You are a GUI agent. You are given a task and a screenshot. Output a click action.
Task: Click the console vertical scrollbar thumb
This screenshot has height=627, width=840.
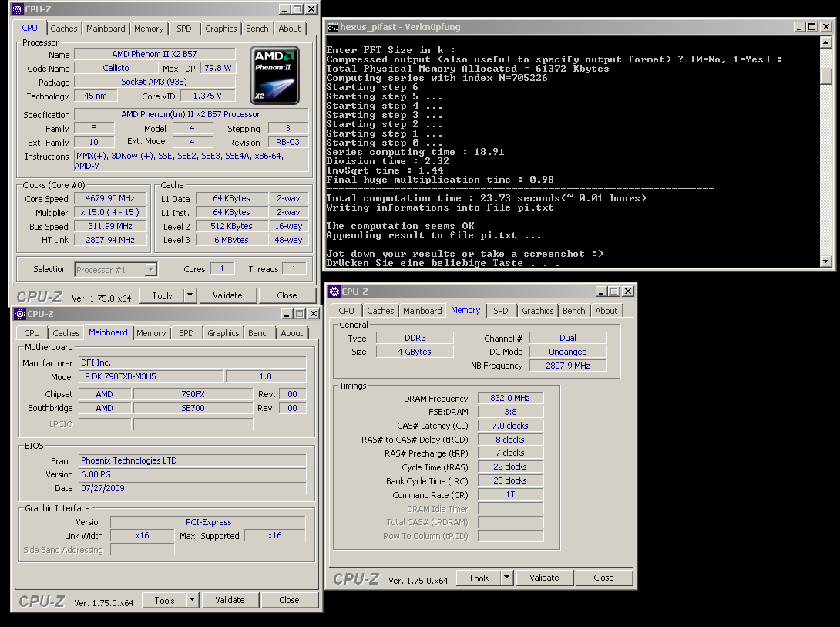coord(825,75)
